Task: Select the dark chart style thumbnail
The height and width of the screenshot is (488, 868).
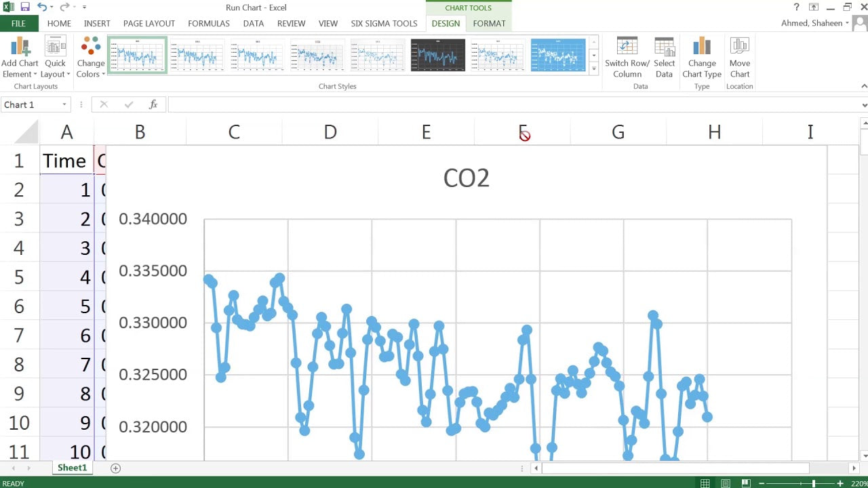Action: 437,56
